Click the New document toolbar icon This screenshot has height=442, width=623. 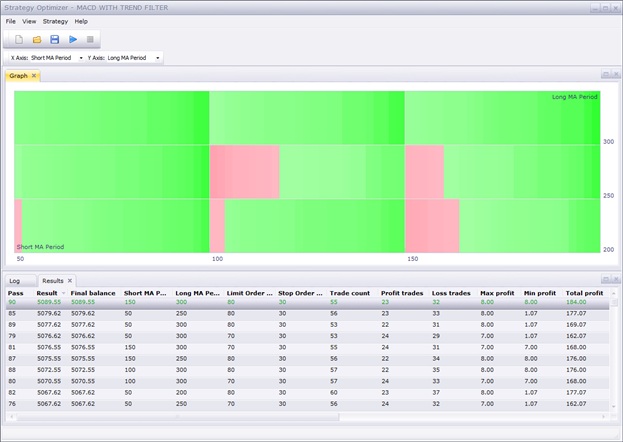tap(19, 39)
